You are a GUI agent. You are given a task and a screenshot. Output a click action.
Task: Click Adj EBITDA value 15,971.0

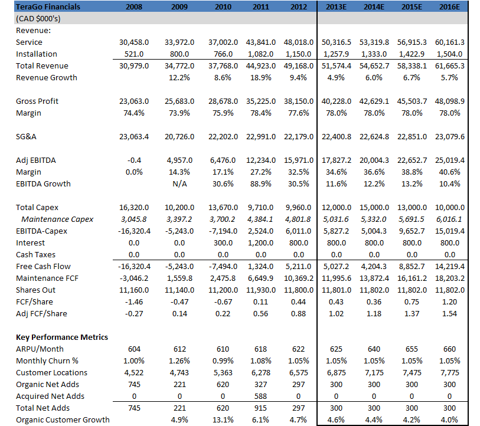(299, 160)
